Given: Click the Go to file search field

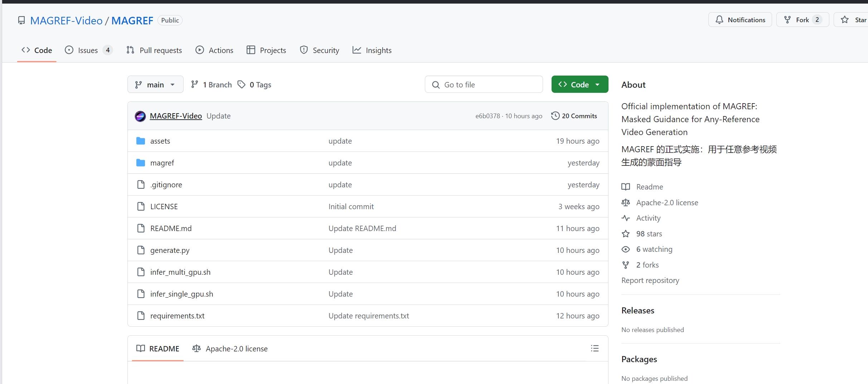Looking at the screenshot, I should [484, 85].
